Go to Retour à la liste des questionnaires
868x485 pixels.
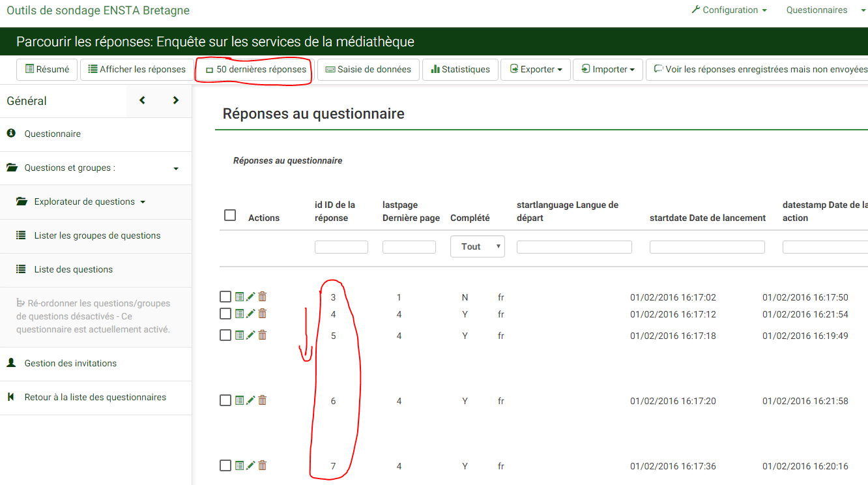tap(95, 397)
